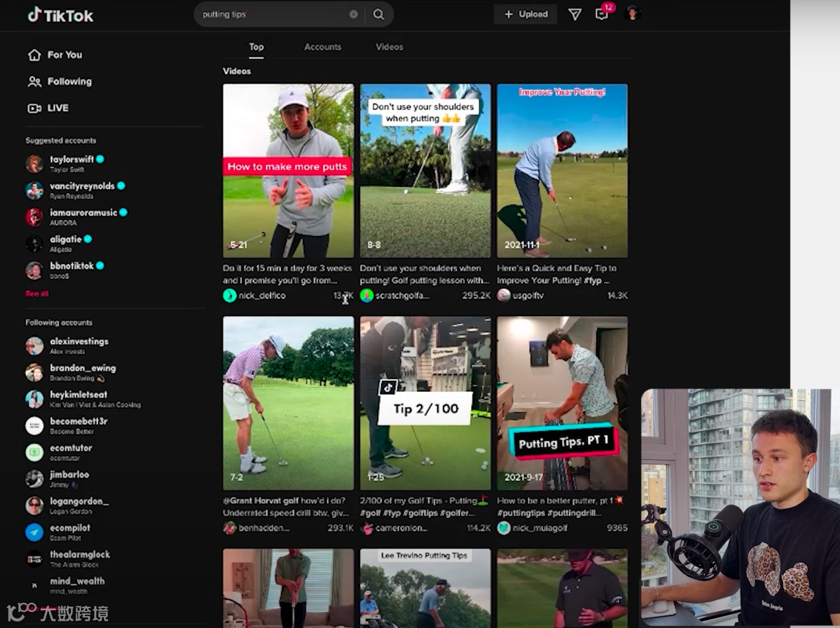This screenshot has width=840, height=628.
Task: Click the caption Do it for 15 min a day
Action: pos(288,275)
